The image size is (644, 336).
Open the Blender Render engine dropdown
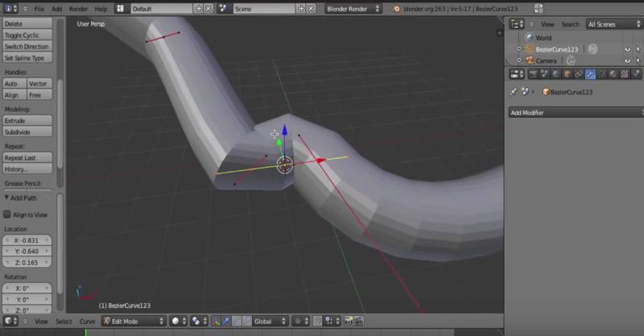pos(353,9)
